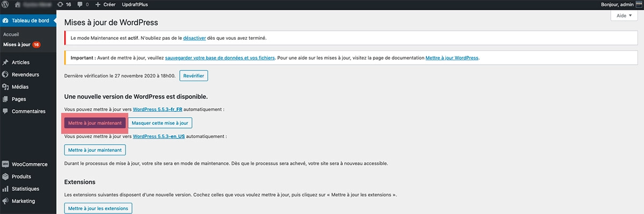Click the Tableau de bord dashboard icon
Viewport: 644px width, 214px height.
(5, 21)
